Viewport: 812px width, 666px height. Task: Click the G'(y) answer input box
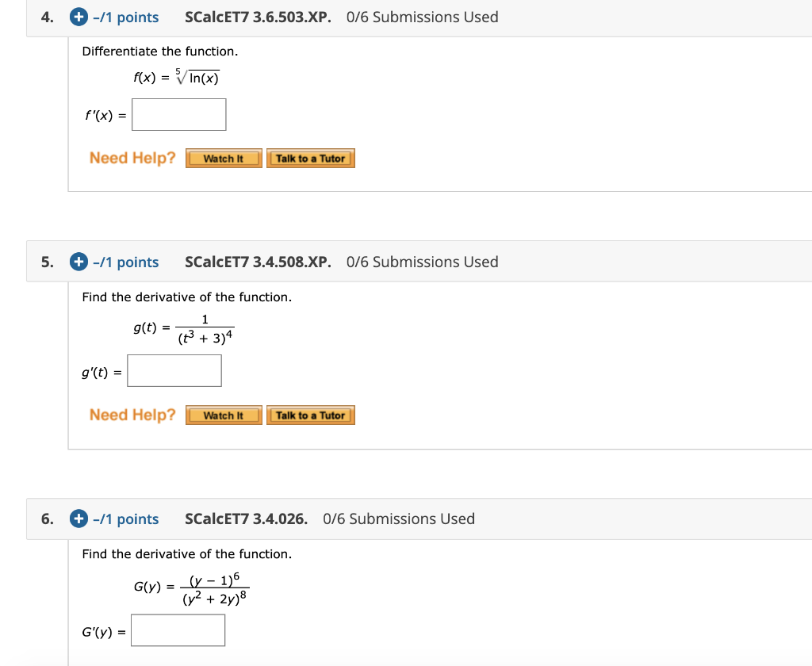[x=178, y=630]
